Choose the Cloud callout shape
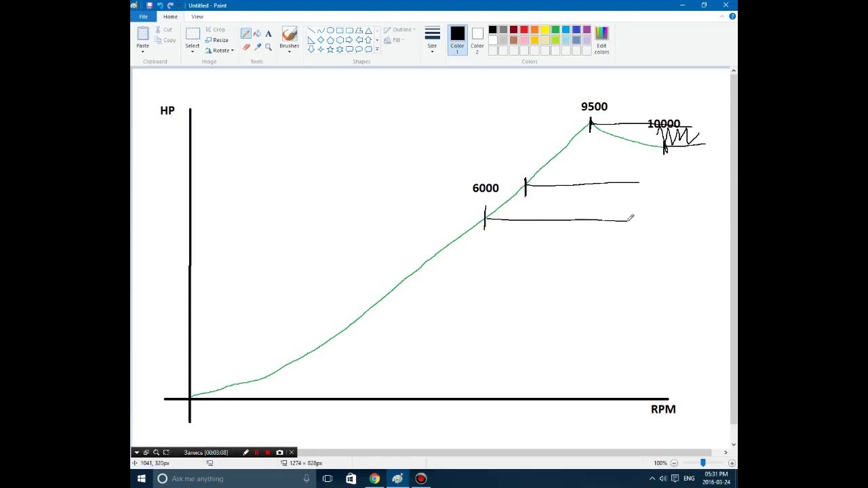Screen dimensions: 868x488 [x=368, y=49]
